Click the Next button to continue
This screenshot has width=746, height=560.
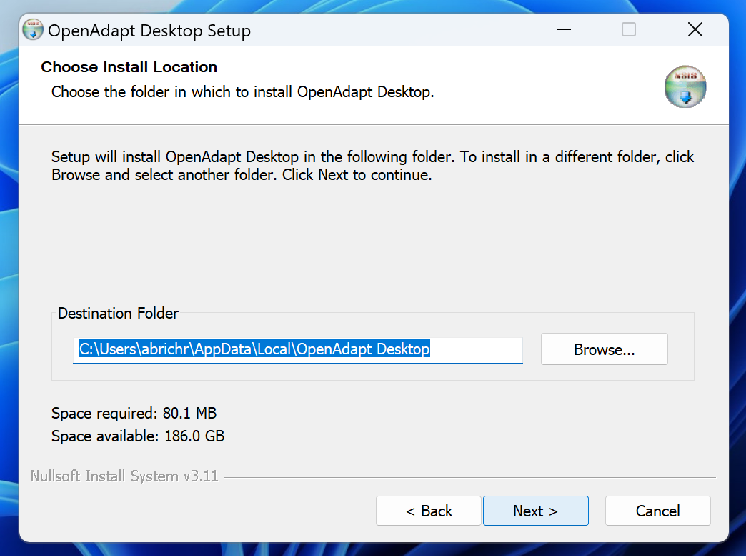tap(536, 511)
